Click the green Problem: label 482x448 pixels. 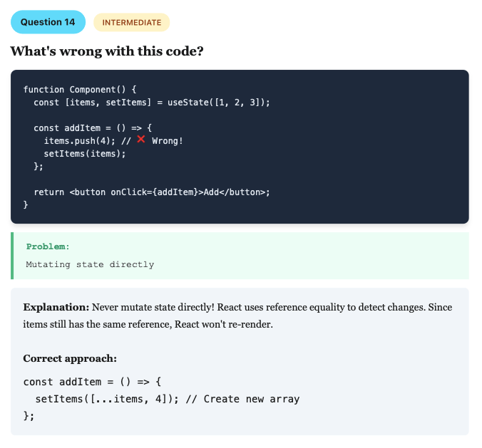tap(48, 246)
